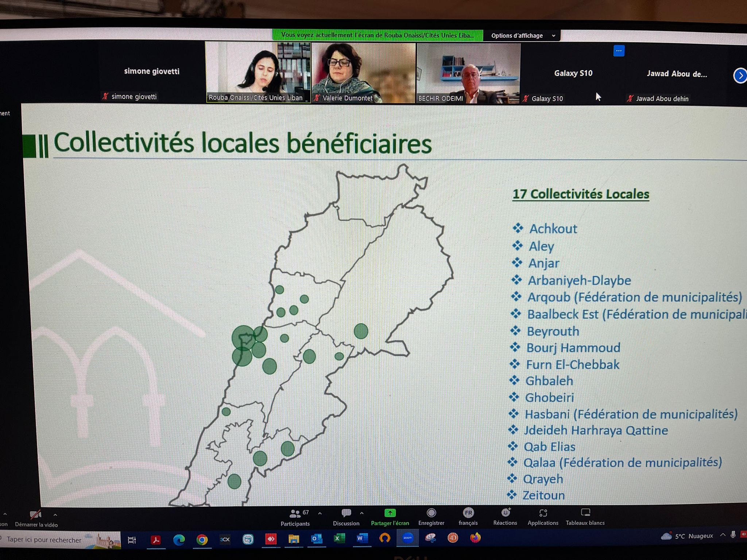Image resolution: width=747 pixels, height=560 pixels.
Task: Select français interpretation language icon
Action: pos(468,513)
